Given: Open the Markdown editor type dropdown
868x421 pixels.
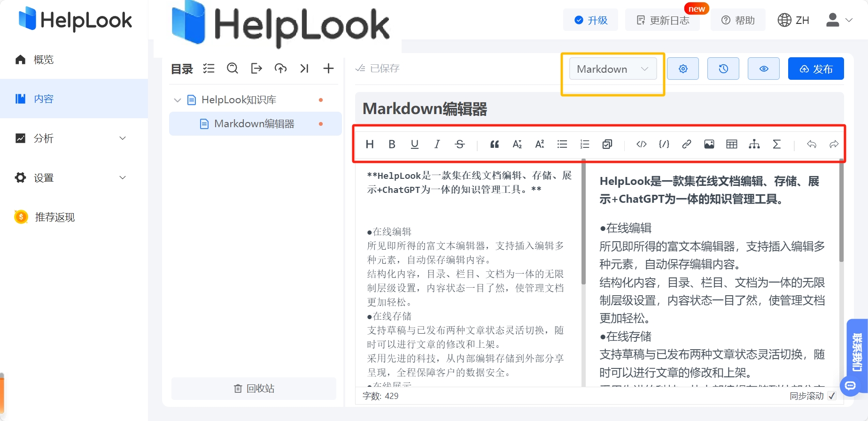Looking at the screenshot, I should [x=613, y=69].
